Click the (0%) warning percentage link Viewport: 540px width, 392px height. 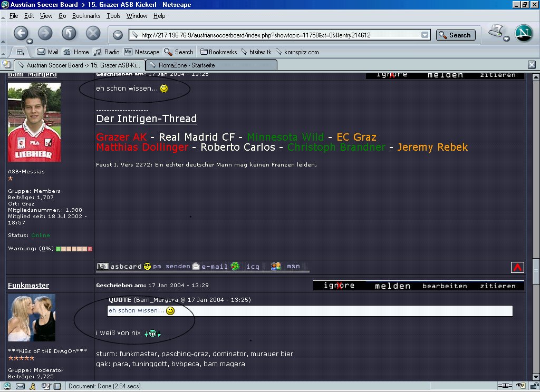click(x=46, y=249)
